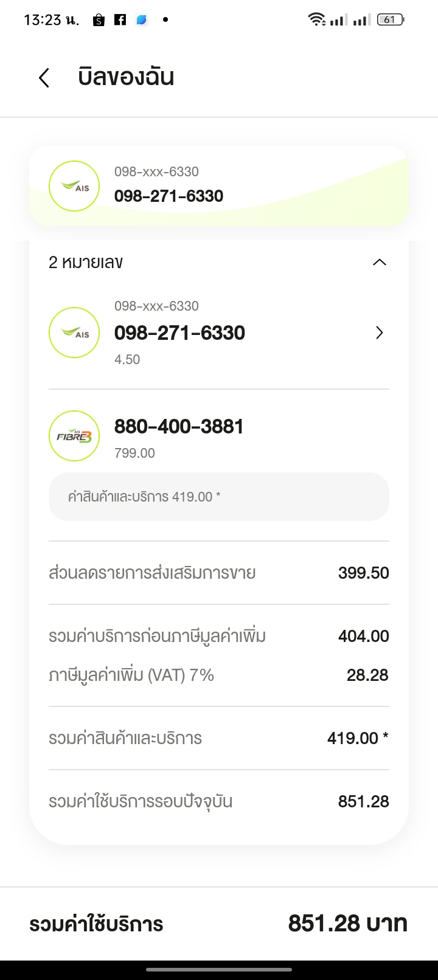438x980 pixels.
Task: Tap the 2 หมายเลข label
Action: (x=86, y=262)
